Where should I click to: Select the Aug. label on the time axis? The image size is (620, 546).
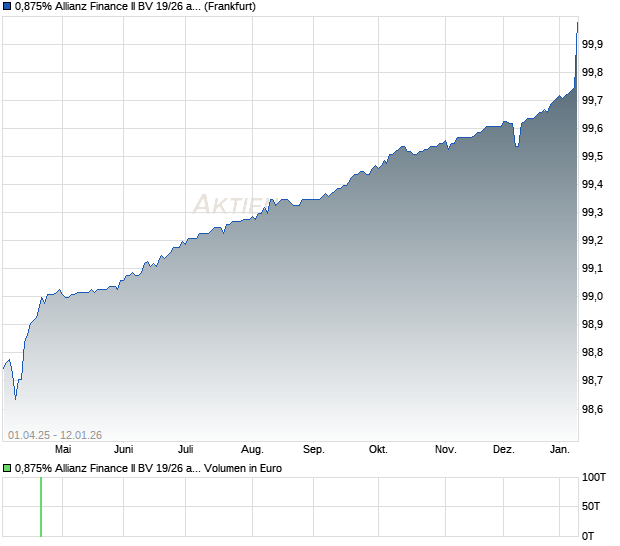[252, 450]
